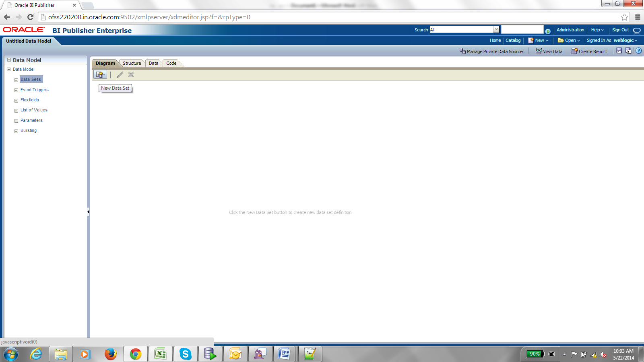Toggle the expander beside Data Sets
The height and width of the screenshot is (362, 644).
coord(16,80)
